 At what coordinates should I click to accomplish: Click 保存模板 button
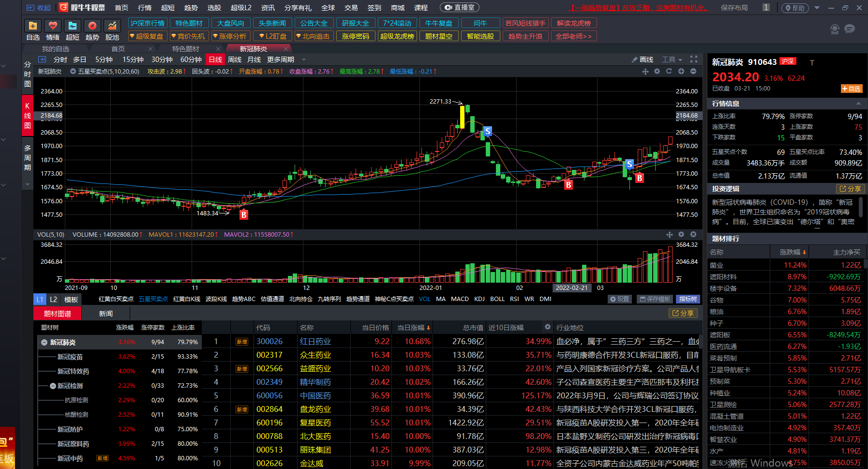(655, 299)
